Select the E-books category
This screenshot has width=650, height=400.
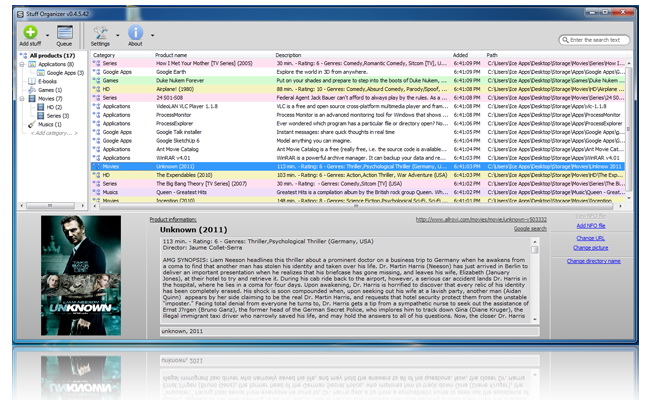pyautogui.click(x=47, y=81)
